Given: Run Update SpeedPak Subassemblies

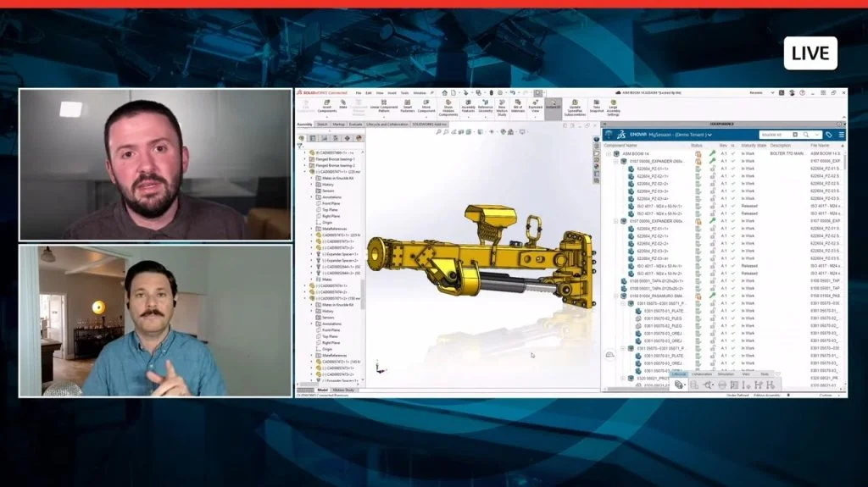Looking at the screenshot, I should tap(575, 108).
